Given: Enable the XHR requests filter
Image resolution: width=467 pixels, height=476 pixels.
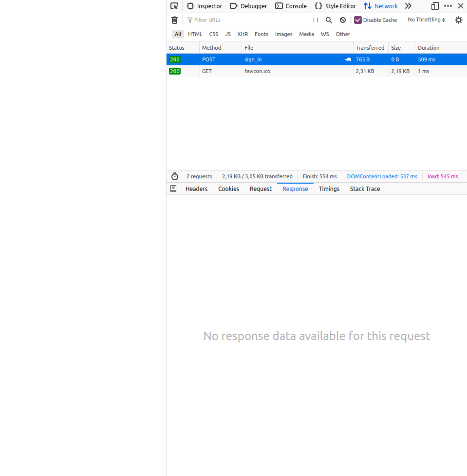Looking at the screenshot, I should click(x=242, y=34).
